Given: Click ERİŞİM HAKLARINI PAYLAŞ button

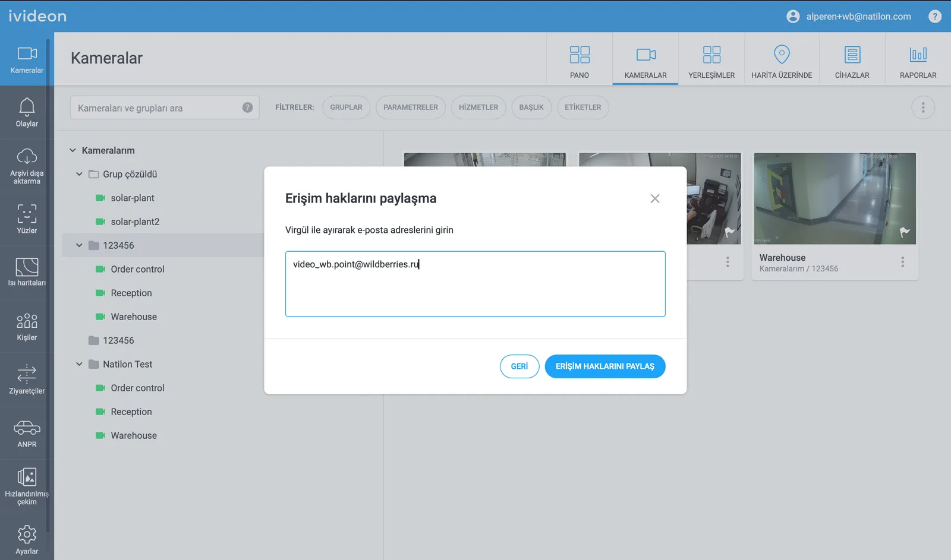Looking at the screenshot, I should pyautogui.click(x=604, y=366).
